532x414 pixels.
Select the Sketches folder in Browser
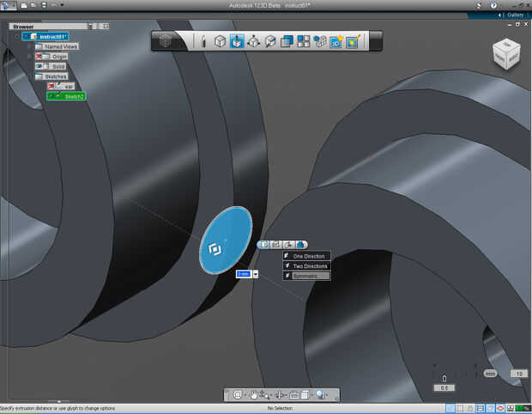coord(55,76)
